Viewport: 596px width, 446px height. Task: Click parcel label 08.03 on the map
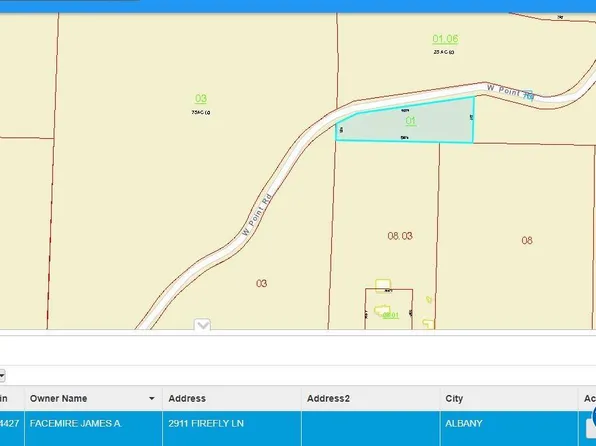pos(400,236)
